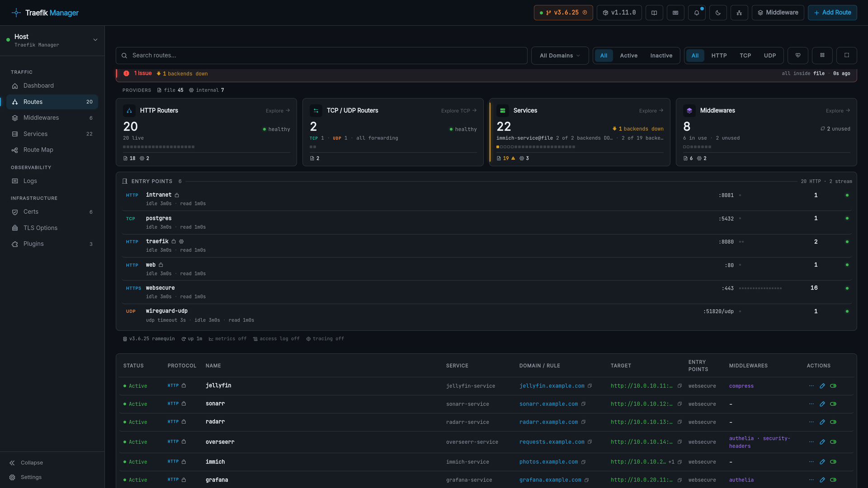Open the documentation book icon
Image resolution: width=868 pixels, height=488 pixels.
(654, 13)
